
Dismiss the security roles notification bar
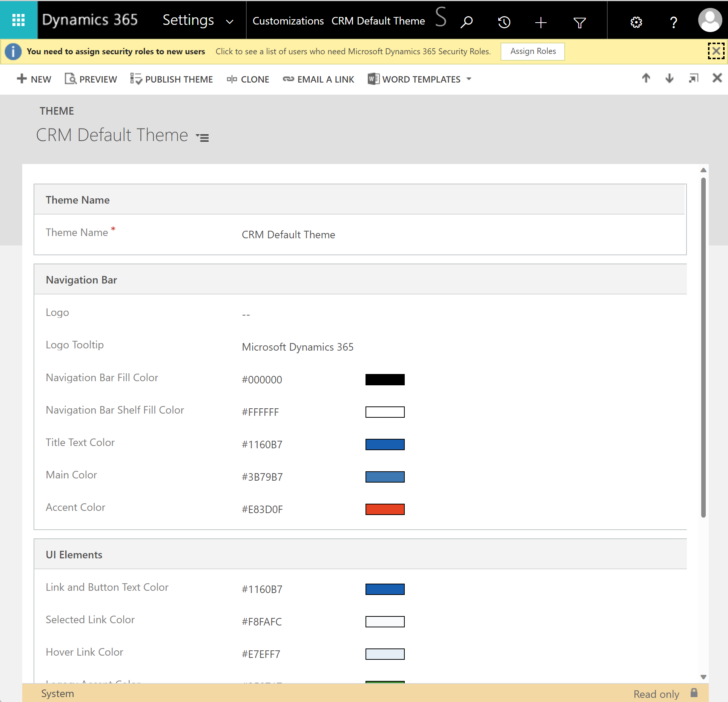tap(716, 51)
